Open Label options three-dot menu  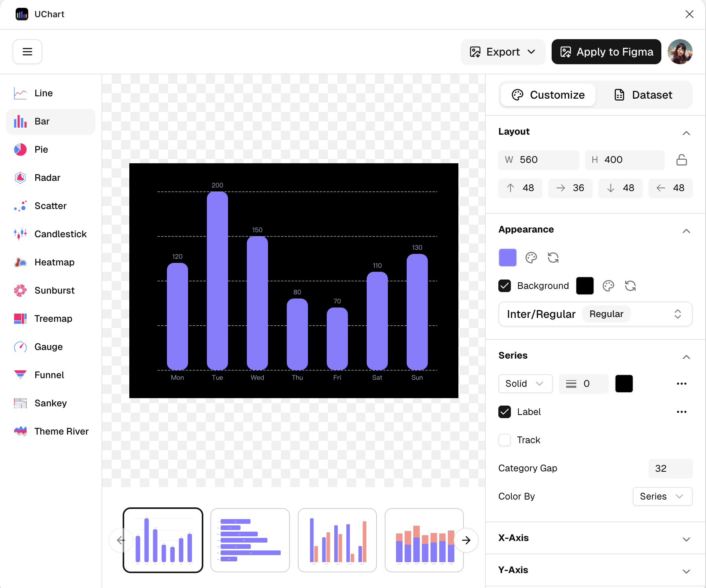[x=681, y=412]
